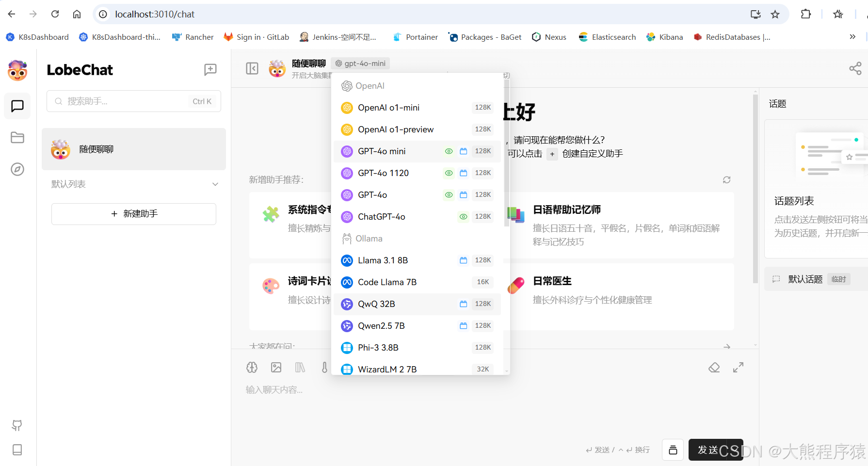Viewport: 868px width, 466px height.
Task: Open the files folder sidebar icon
Action: (x=17, y=138)
